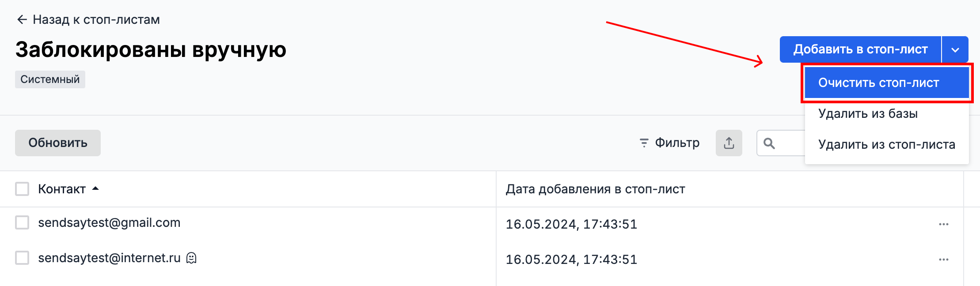Click ghost icon next to sendsaytest@internet.ru

click(x=191, y=258)
